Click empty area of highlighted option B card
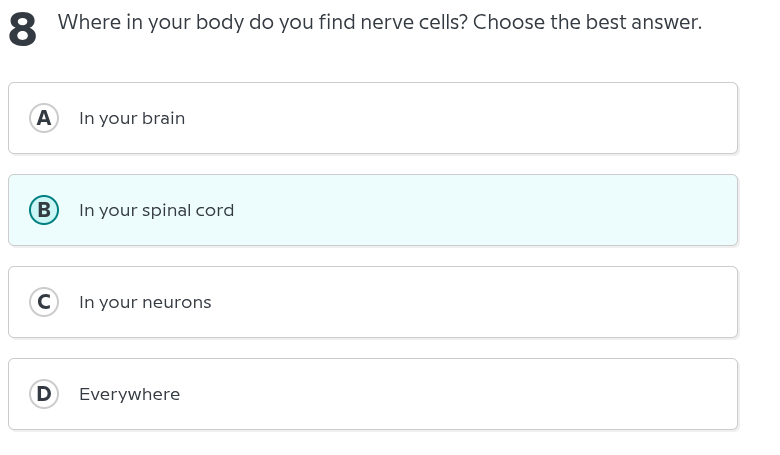 pos(480,210)
